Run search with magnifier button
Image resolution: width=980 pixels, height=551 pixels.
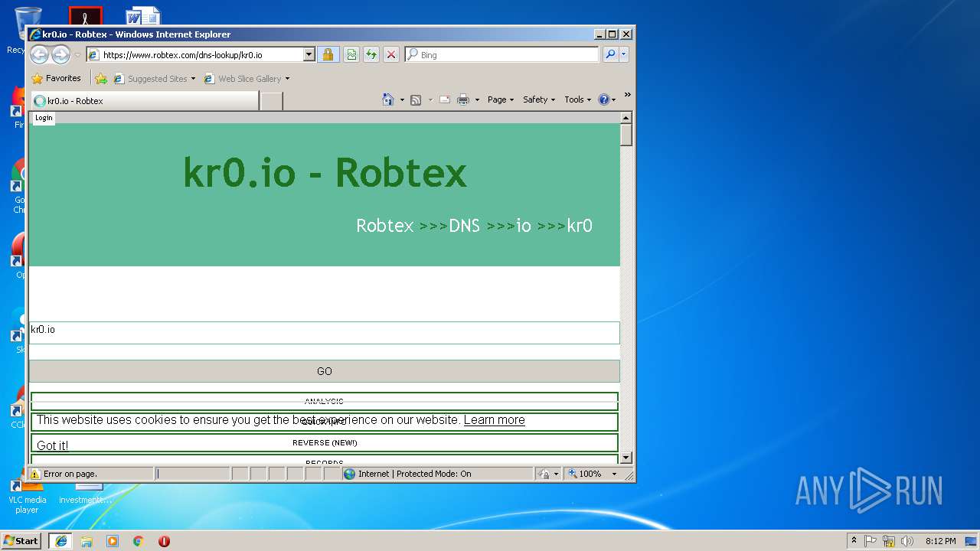click(x=610, y=54)
